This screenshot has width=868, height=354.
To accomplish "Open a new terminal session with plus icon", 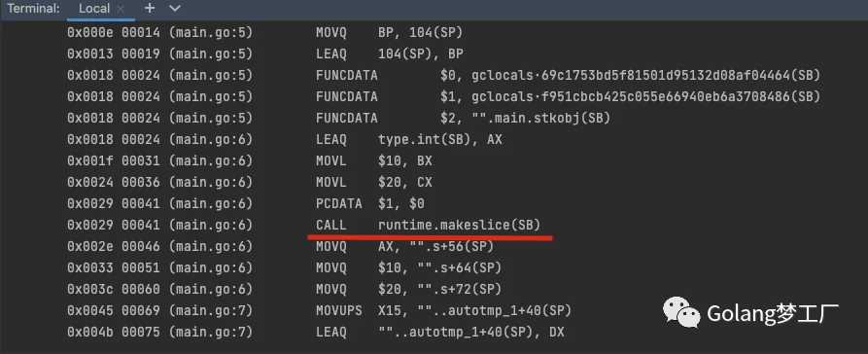I will (x=150, y=9).
